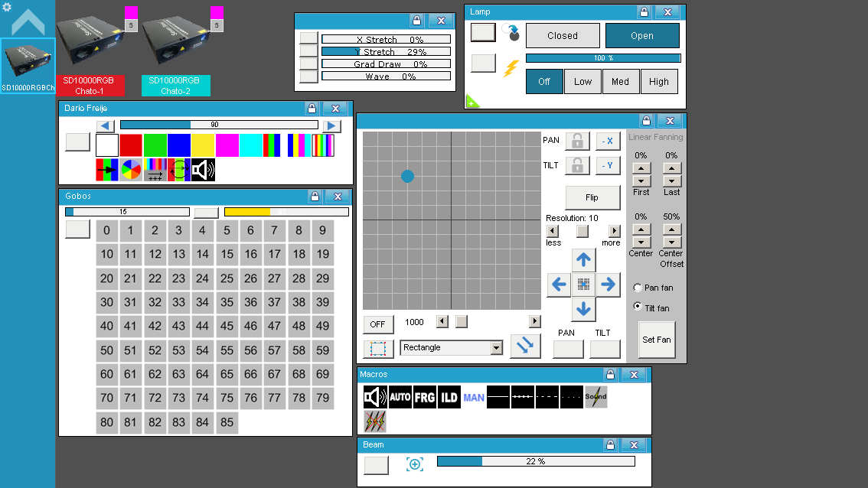Screen dimensions: 868x488
Task: Select the SD10000RGB Chato-1 fixture
Action: coord(90,85)
